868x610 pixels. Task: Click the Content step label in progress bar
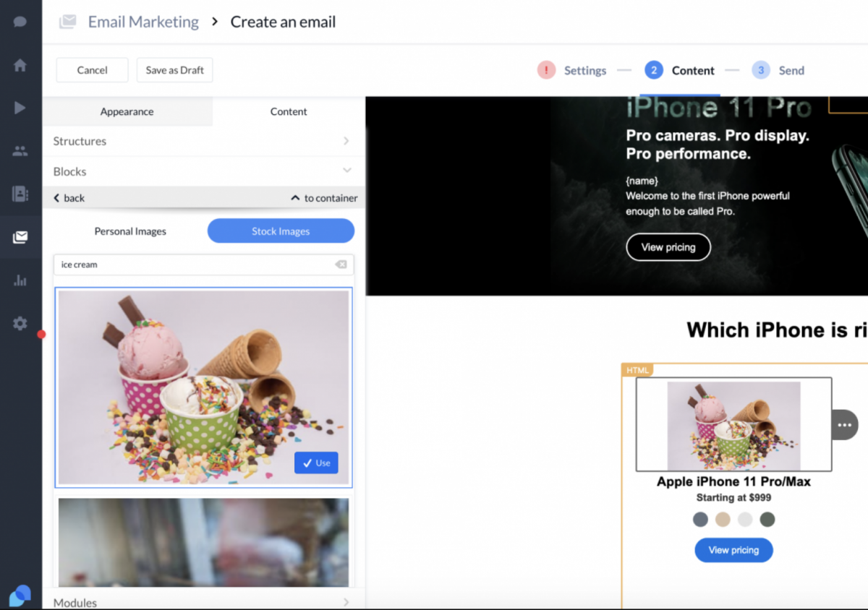693,71
